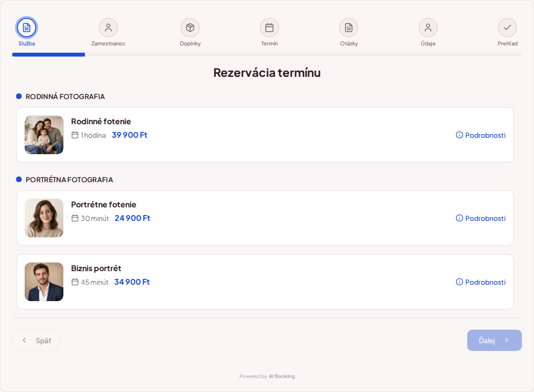Jump to the Termín calendar step icon
534x392 pixels.
[269, 28]
